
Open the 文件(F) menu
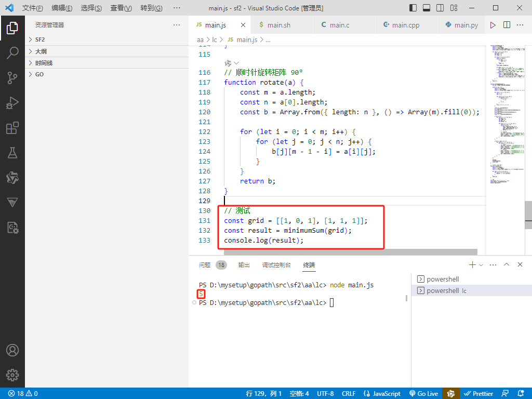point(33,8)
